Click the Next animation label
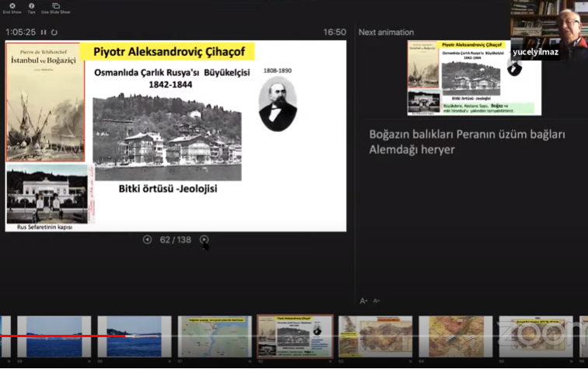This screenshot has height=369, width=588. pos(386,32)
